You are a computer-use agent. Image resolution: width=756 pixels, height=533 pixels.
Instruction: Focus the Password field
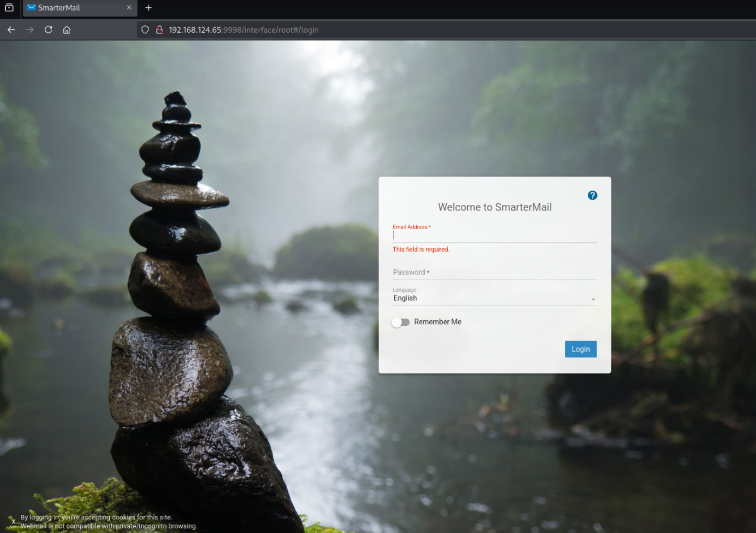494,272
